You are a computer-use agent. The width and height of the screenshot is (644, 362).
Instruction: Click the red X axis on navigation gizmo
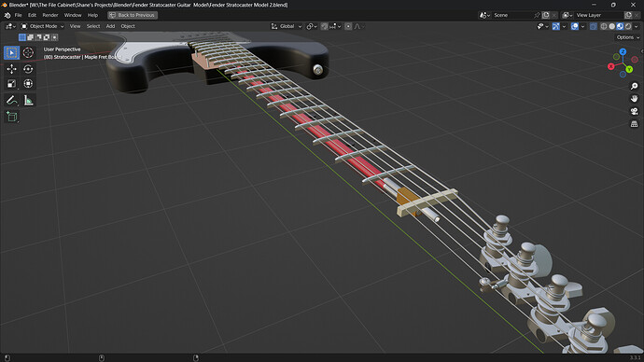611,66
